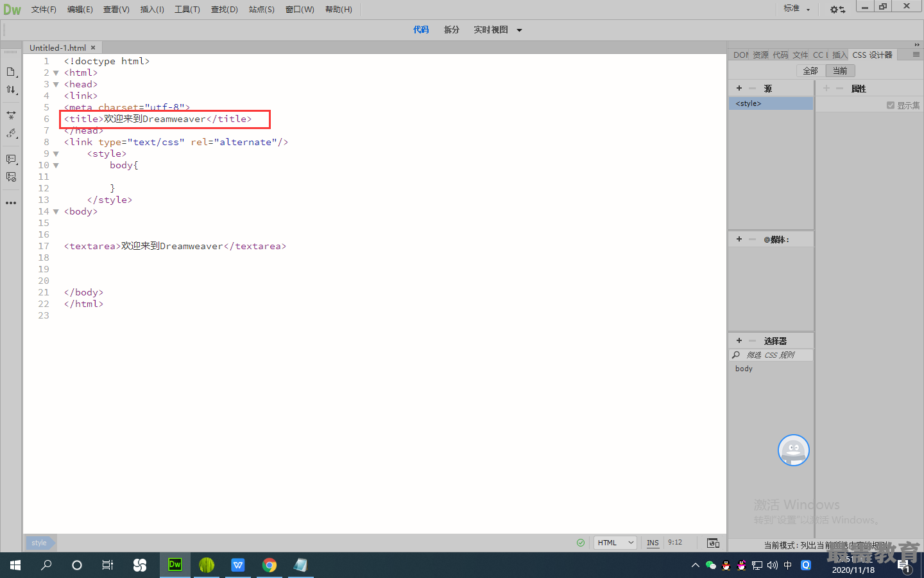Screen dimensions: 924x578
Task: Show hidden tray icons chevron
Action: 695,565
